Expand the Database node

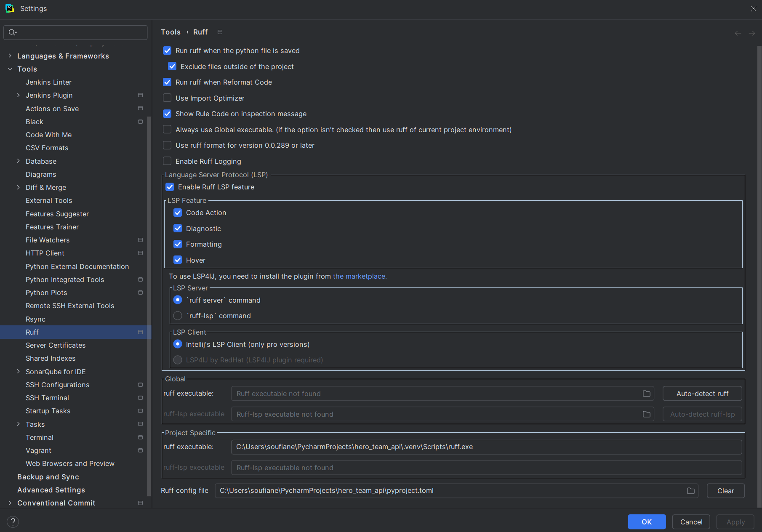18,161
